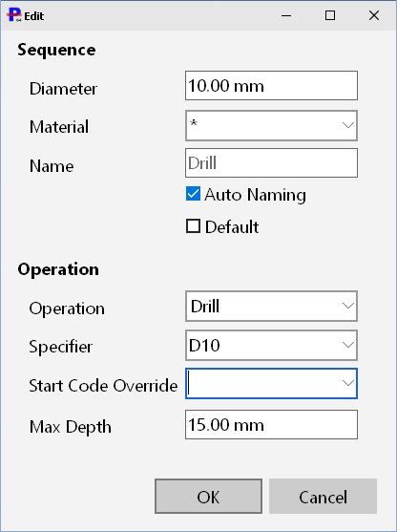Image resolution: width=397 pixels, height=532 pixels.
Task: Disable the Auto Naming checkbox
Action: 193,194
